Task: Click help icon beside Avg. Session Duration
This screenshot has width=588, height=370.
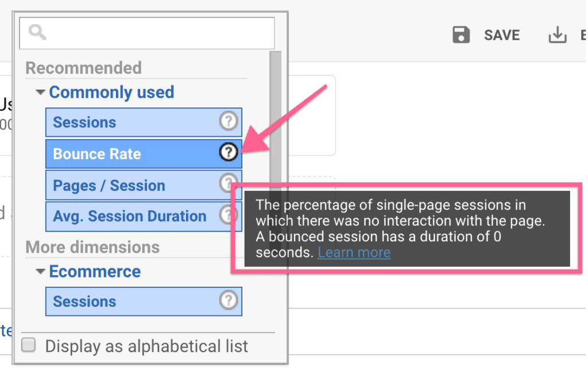Action: click(229, 215)
